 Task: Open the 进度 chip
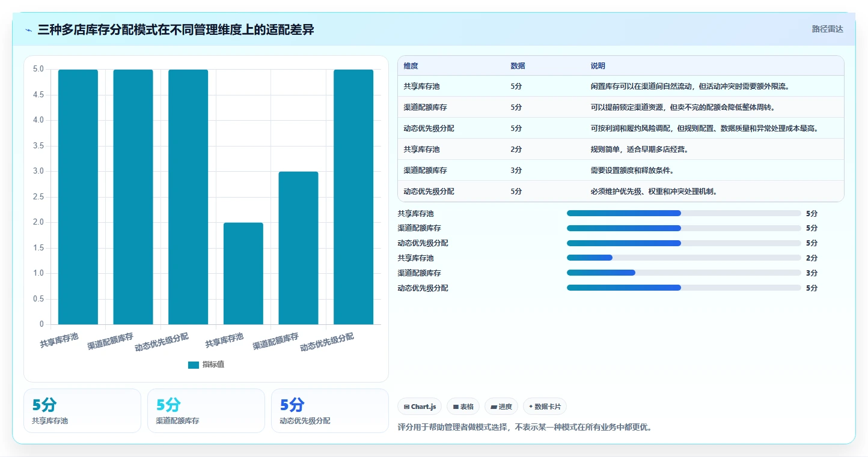coord(501,407)
